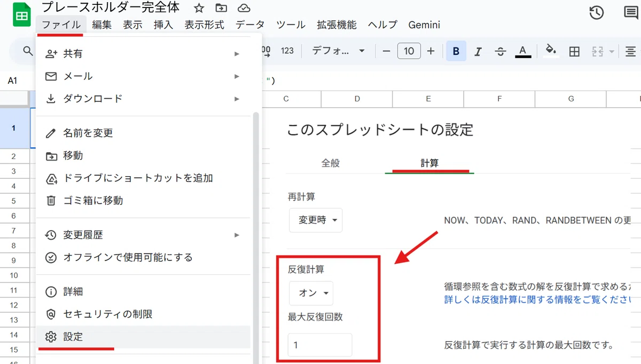Star the document with the star icon

[199, 8]
